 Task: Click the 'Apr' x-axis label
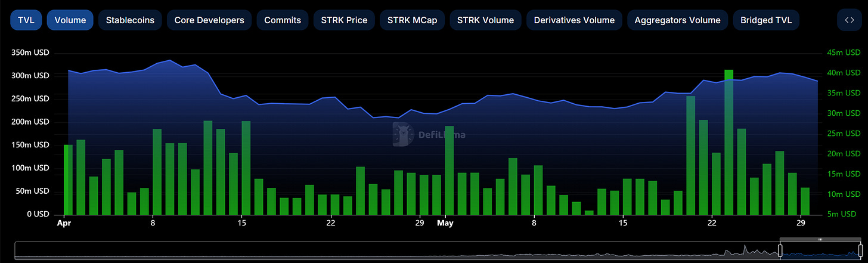point(63,222)
